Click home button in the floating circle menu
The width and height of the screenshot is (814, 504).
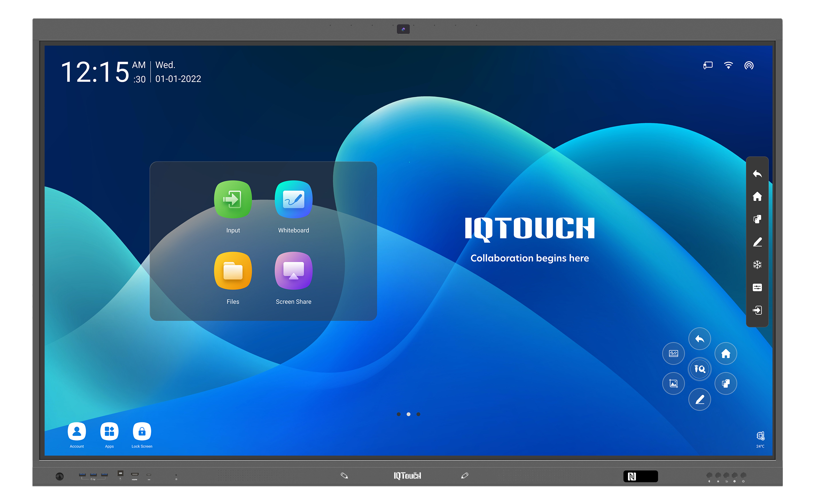(725, 354)
